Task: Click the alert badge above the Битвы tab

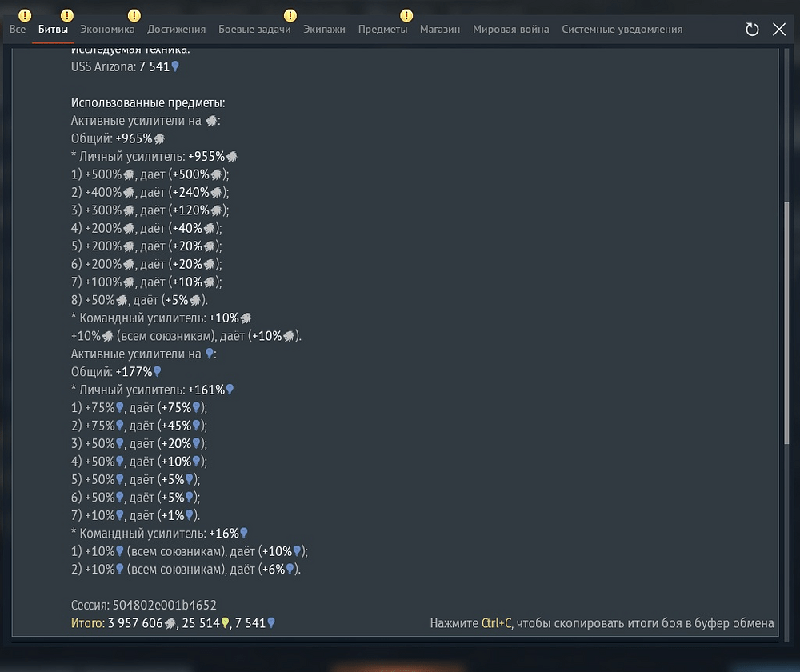Action: tap(66, 15)
